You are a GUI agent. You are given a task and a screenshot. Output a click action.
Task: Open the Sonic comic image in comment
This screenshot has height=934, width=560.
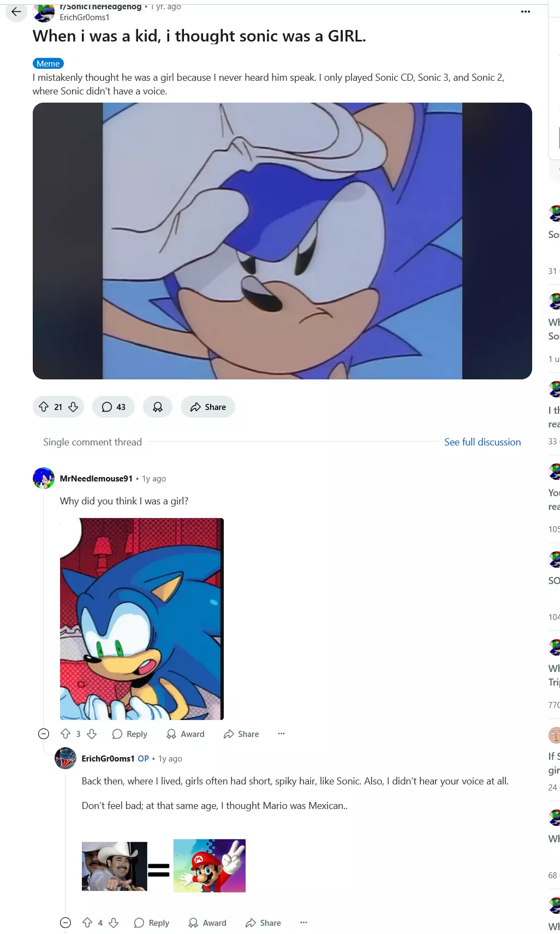(x=142, y=618)
